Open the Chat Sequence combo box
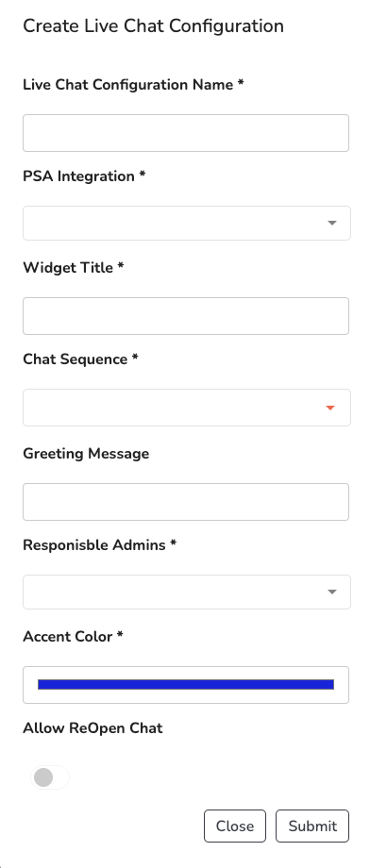Image resolution: width=370 pixels, height=868 pixels. (x=187, y=408)
